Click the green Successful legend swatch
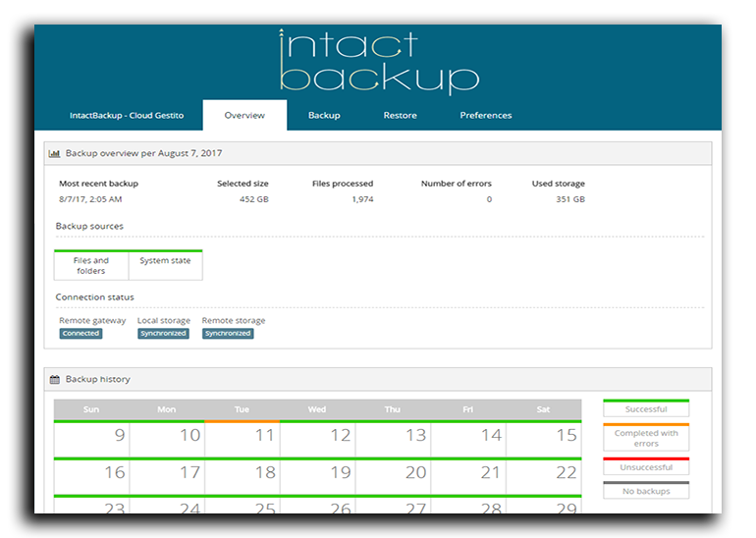The width and height of the screenshot is (756, 538). [x=645, y=408]
